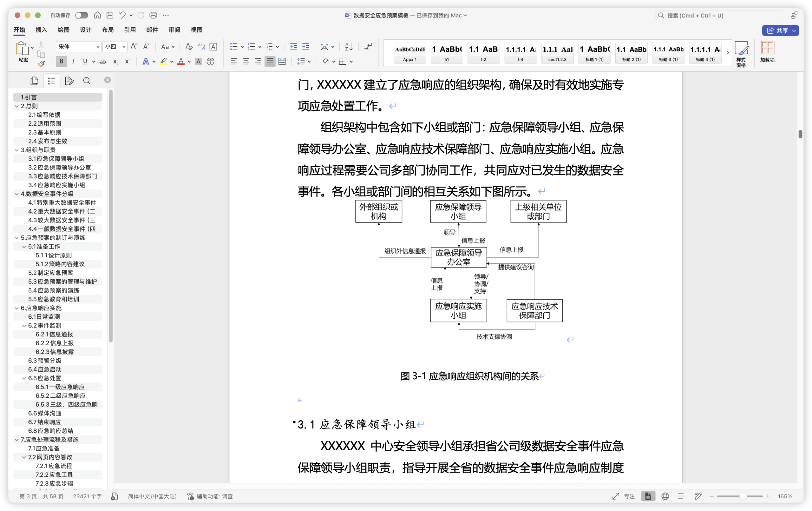Show paragraph marks icon
The height and width of the screenshot is (511, 812).
pos(368,47)
